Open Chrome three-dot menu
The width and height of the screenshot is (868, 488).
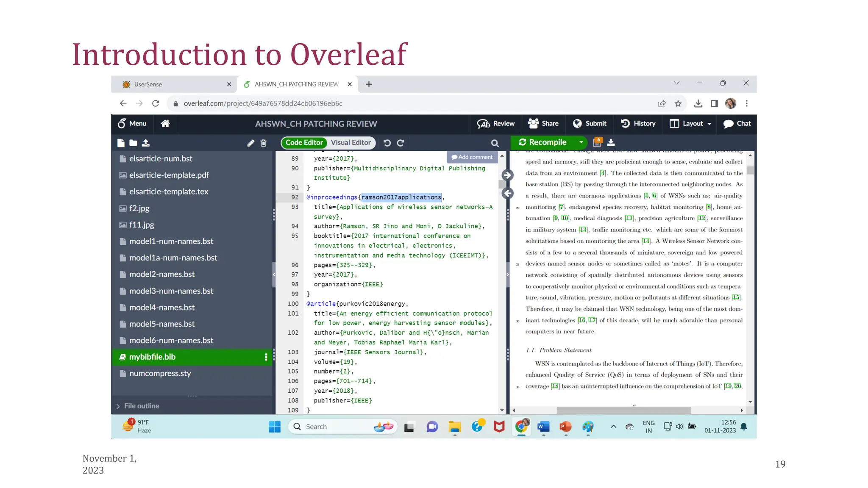tap(747, 103)
